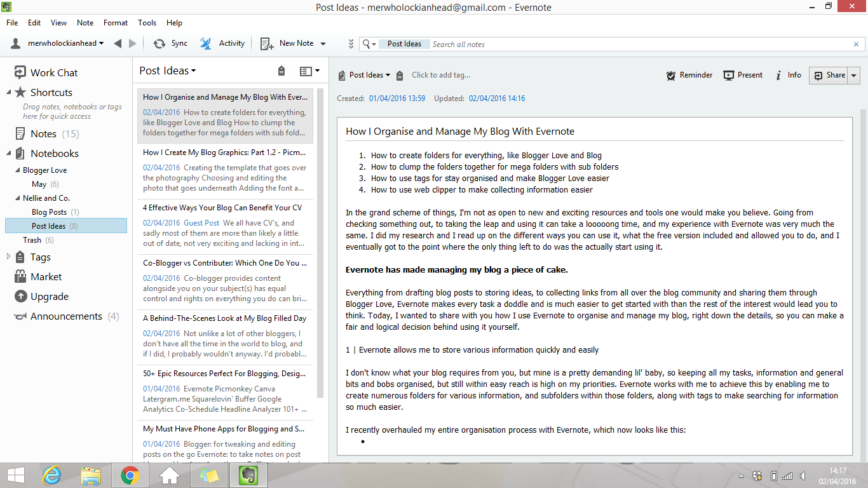Open the note's Post Ideas notebook dropdown
The width and height of the screenshot is (868, 488).
370,75
